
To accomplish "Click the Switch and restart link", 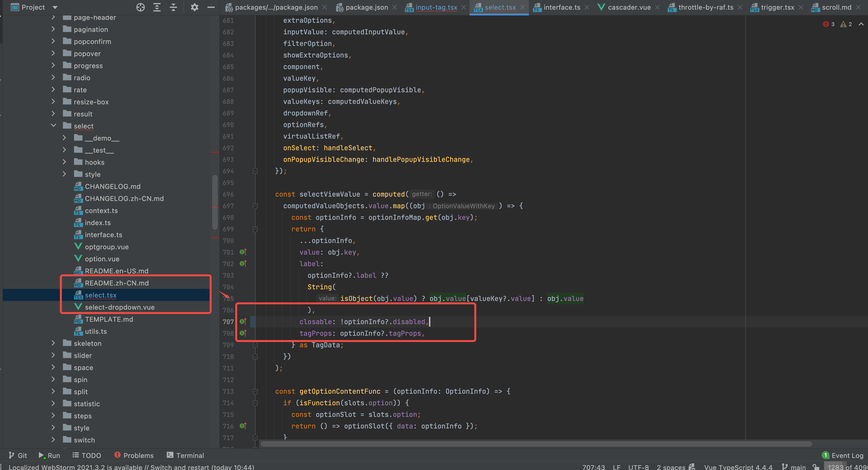I will point(178,467).
